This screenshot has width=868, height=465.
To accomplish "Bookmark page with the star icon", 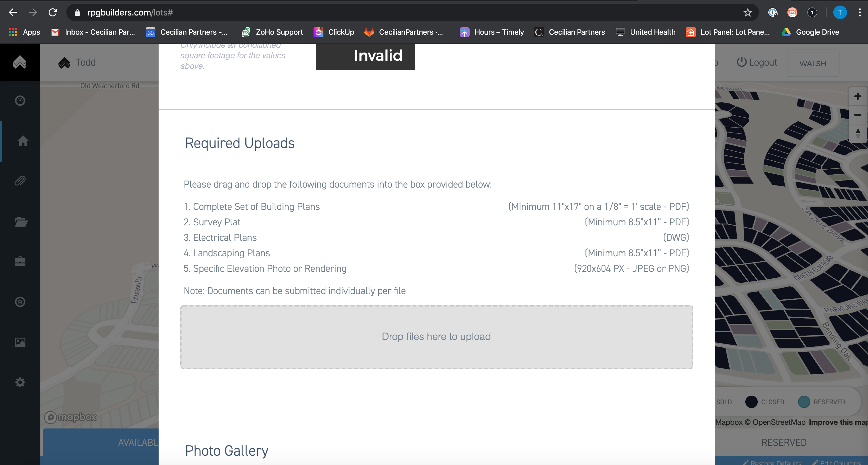I will [x=747, y=13].
